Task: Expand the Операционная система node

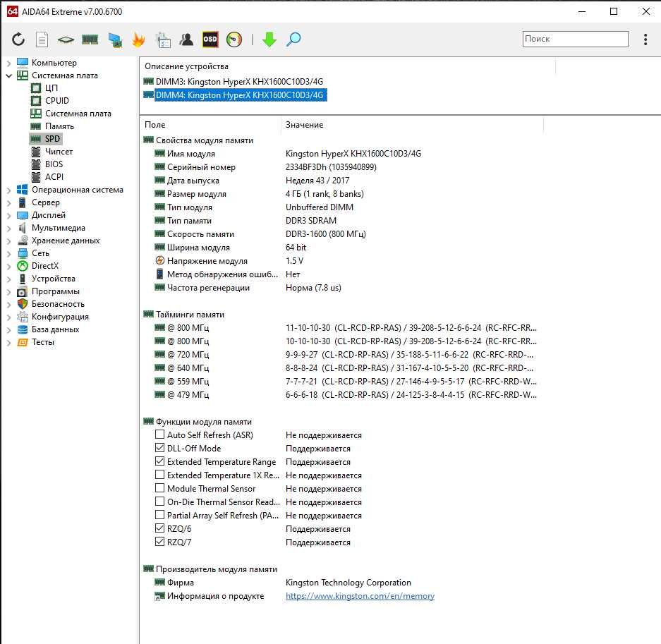Action: click(x=9, y=190)
